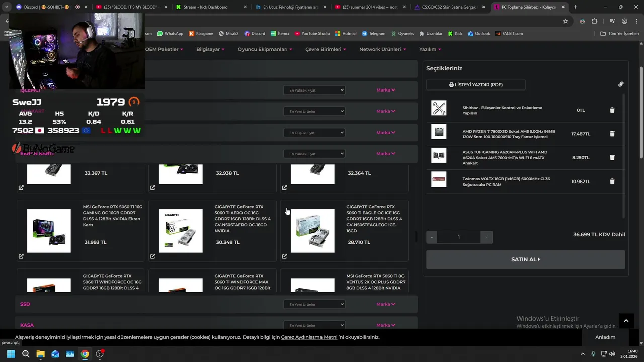This screenshot has width=644, height=362.
Task: Expand Marka filter in İşlemci row
Action: pyautogui.click(x=386, y=90)
